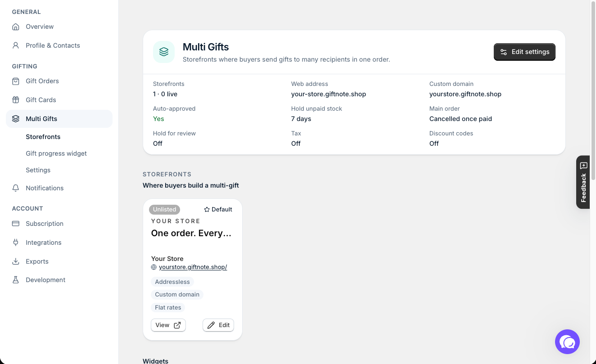Viewport: 596px width, 364px height.
Task: Click the Exports download icon
Action: 16,261
